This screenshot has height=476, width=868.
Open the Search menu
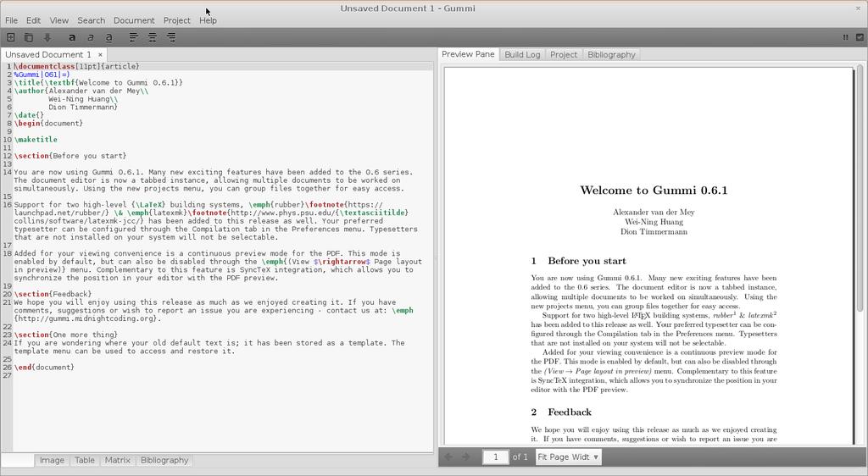pyautogui.click(x=92, y=20)
